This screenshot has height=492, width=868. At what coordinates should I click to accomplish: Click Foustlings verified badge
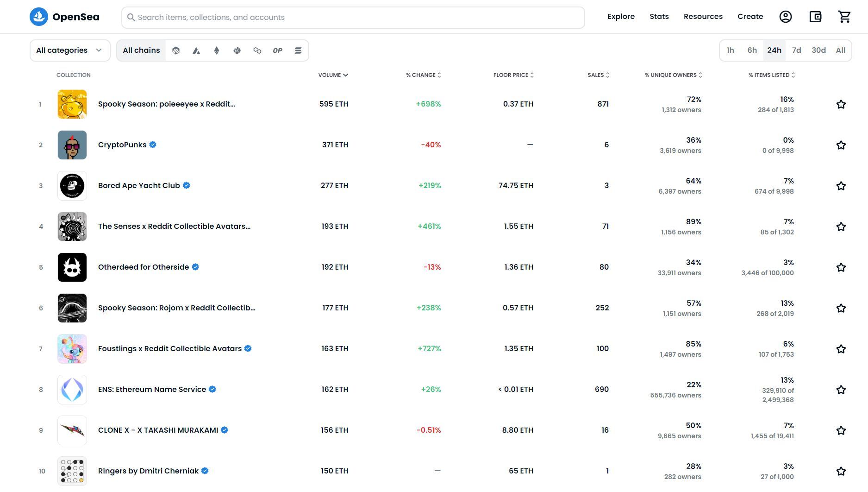(248, 348)
